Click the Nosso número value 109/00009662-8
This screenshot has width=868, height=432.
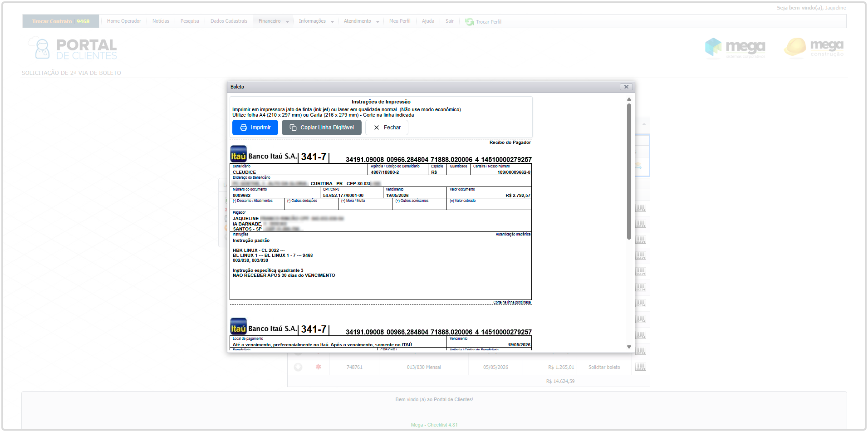tap(514, 172)
